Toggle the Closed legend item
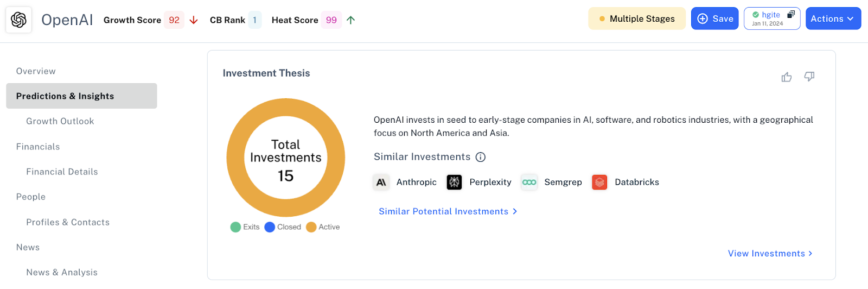Screen dimensions: 868x289 tap(283, 227)
